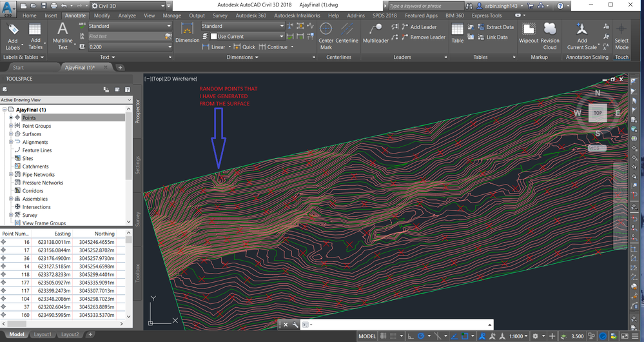
Task: Expand the Pipe Networks node
Action: (11, 174)
